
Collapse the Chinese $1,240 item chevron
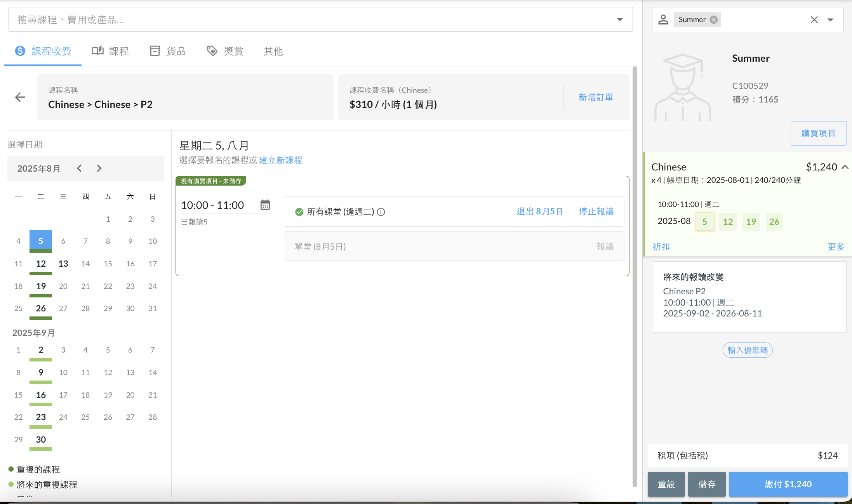tap(845, 167)
